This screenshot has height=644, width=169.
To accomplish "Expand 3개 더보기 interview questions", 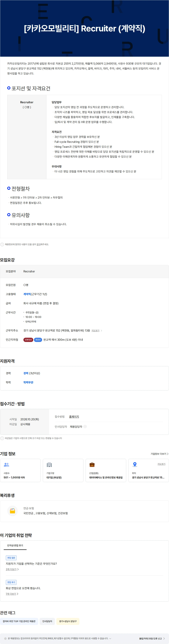I will [x=12, y=569].
